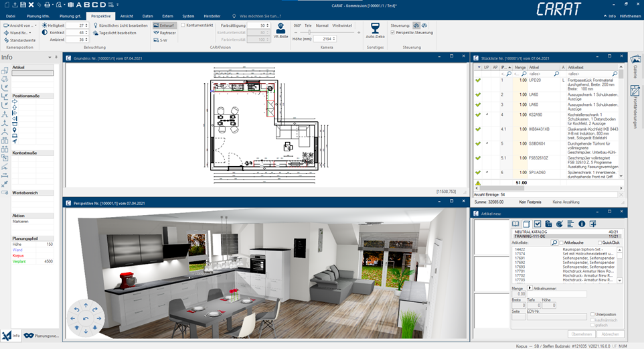This screenshot has height=349, width=644.
Task: Click the color palette icon in Artikel neu
Action: pyautogui.click(x=559, y=224)
